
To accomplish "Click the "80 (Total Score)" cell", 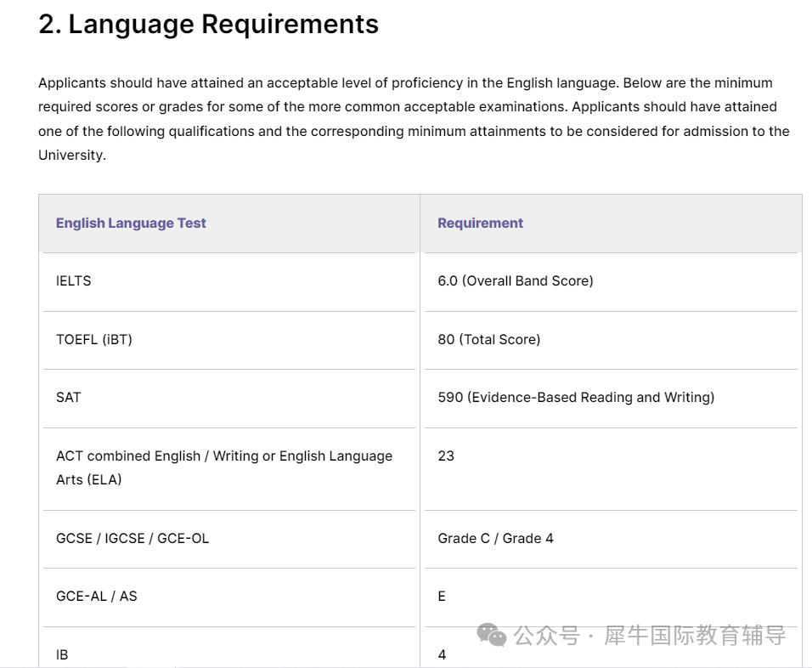I will (488, 339).
